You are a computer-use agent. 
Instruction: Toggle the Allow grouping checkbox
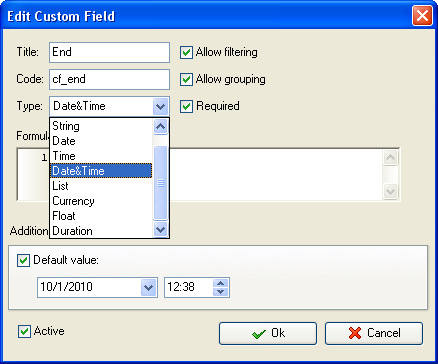coord(186,79)
